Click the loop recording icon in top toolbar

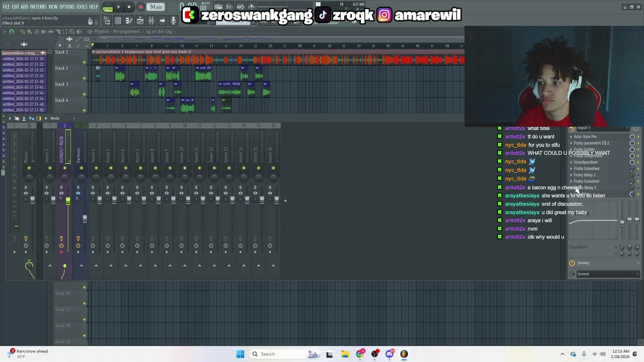click(x=240, y=7)
